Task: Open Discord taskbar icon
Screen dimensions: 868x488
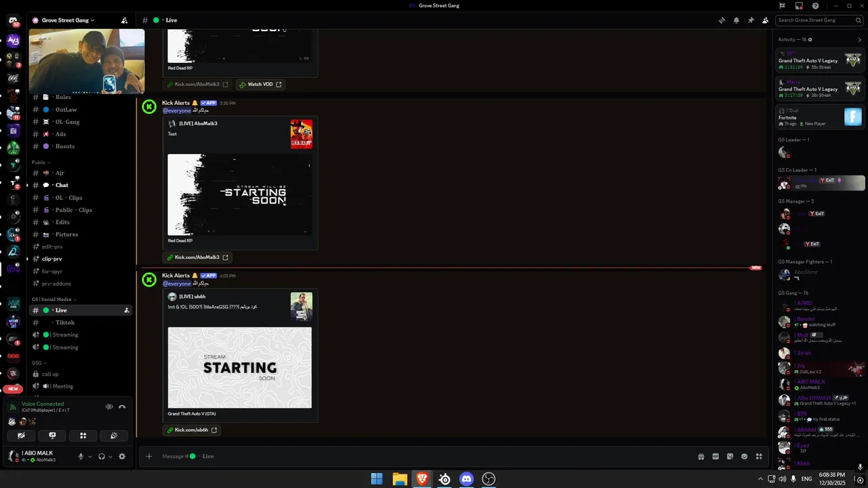Action: click(x=467, y=479)
